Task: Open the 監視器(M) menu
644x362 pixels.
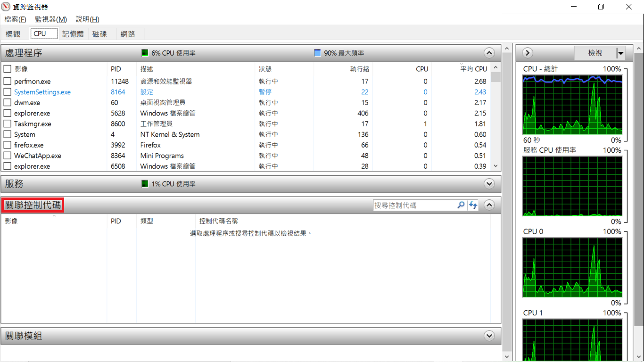Action: (50, 19)
